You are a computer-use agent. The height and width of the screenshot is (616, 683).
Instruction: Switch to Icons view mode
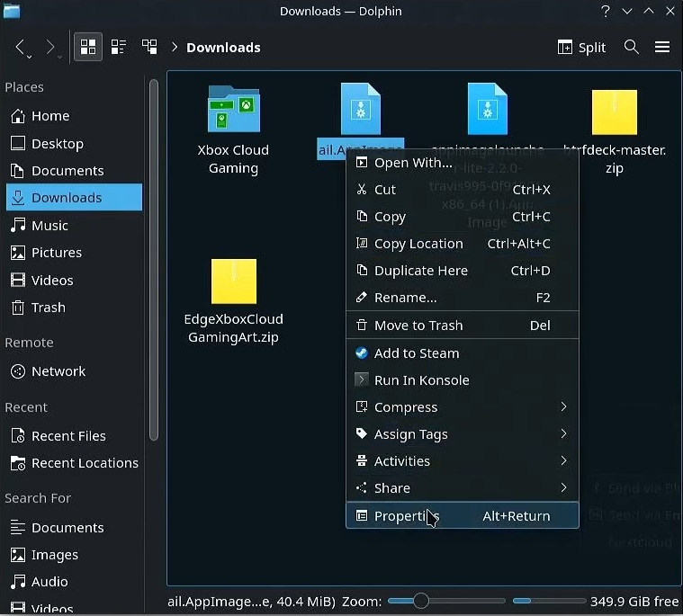[88, 47]
